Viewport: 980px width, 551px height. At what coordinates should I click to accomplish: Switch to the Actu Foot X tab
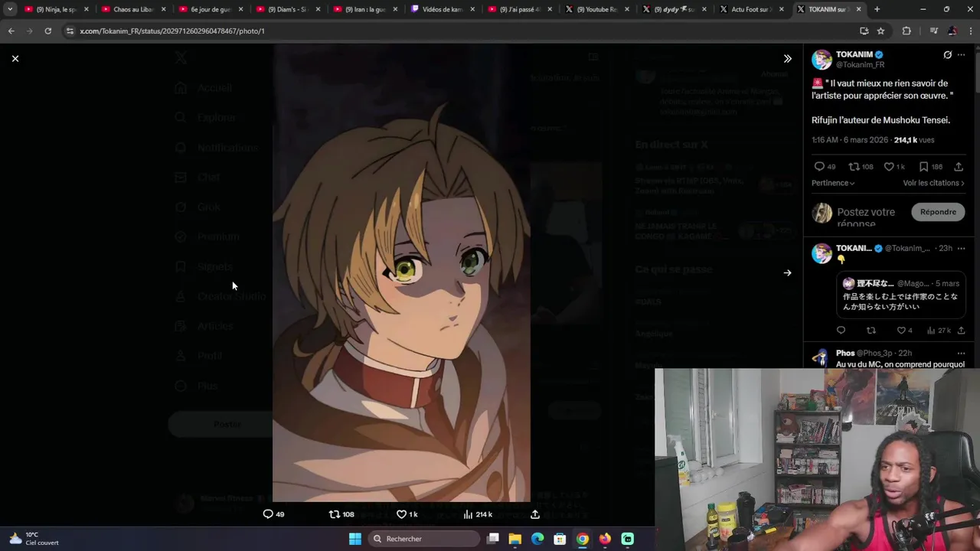point(751,9)
